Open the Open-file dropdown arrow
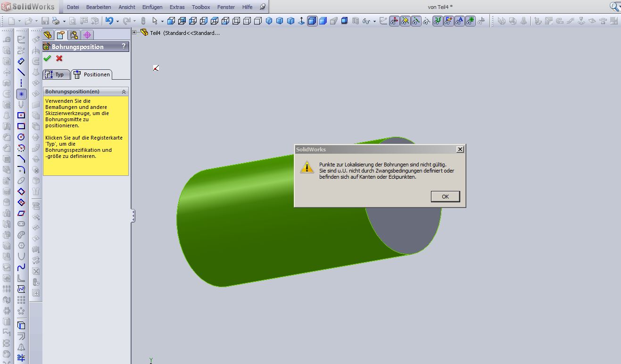Screen dimensions: 621x364 [x=36, y=21]
